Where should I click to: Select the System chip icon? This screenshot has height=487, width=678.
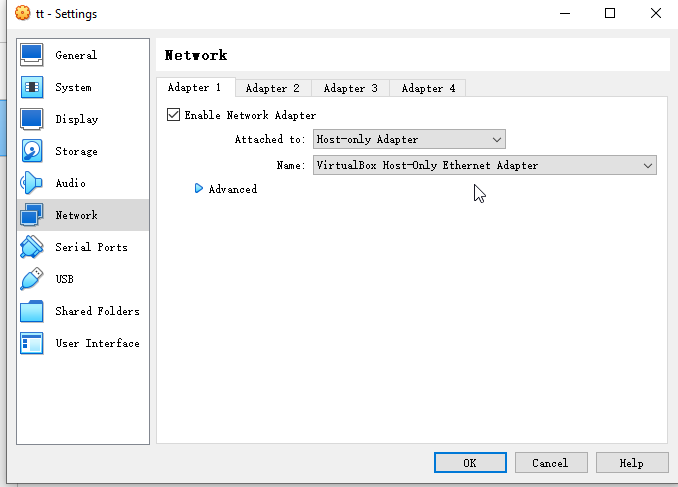coord(32,87)
